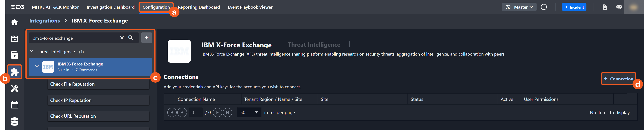Go to Integrations breadcrumb link
This screenshot has width=644, height=130.
45,21
